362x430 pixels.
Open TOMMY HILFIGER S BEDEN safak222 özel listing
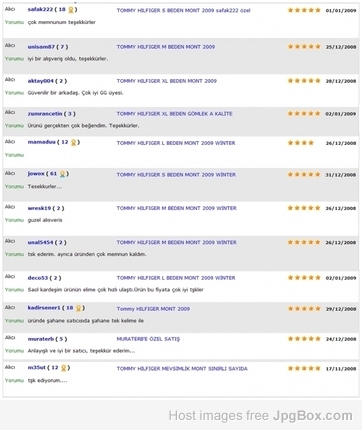click(183, 10)
